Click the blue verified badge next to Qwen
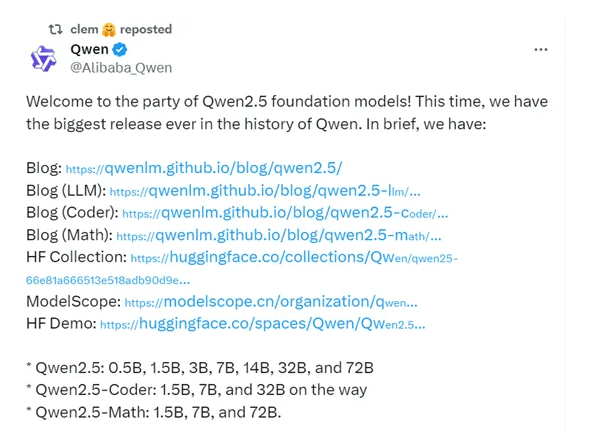Screen dimensions: 598x436 pyautogui.click(x=120, y=50)
